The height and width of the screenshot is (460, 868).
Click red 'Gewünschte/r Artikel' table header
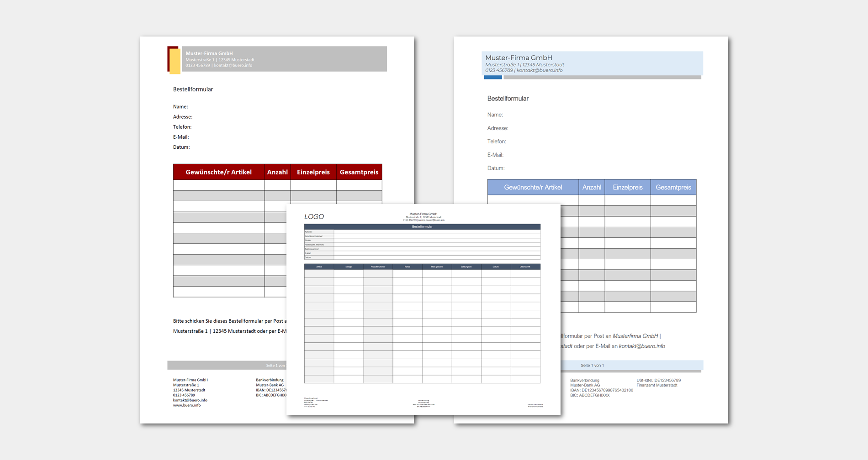click(218, 172)
